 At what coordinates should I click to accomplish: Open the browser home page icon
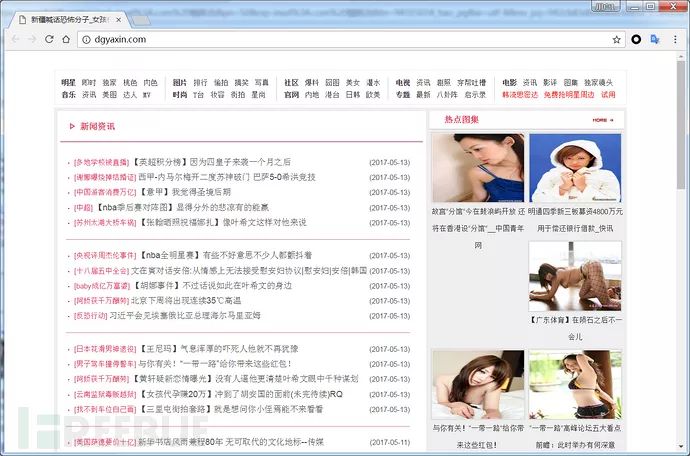pyautogui.click(x=66, y=39)
